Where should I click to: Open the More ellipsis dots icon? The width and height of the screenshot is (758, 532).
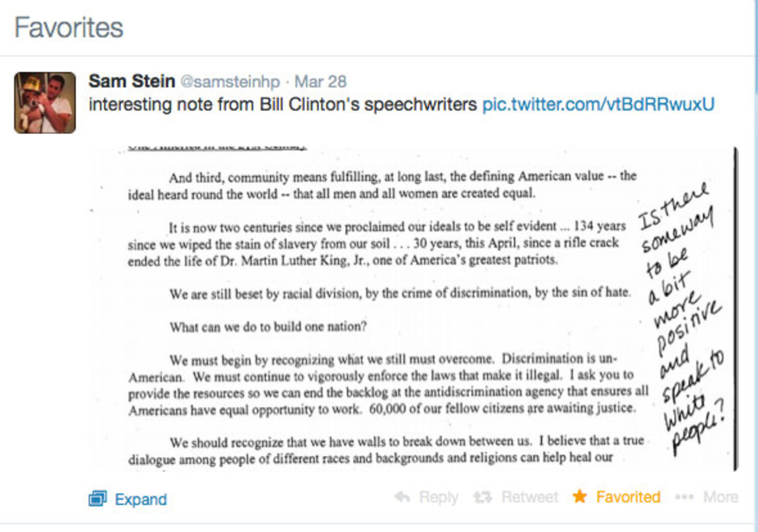coord(684,497)
